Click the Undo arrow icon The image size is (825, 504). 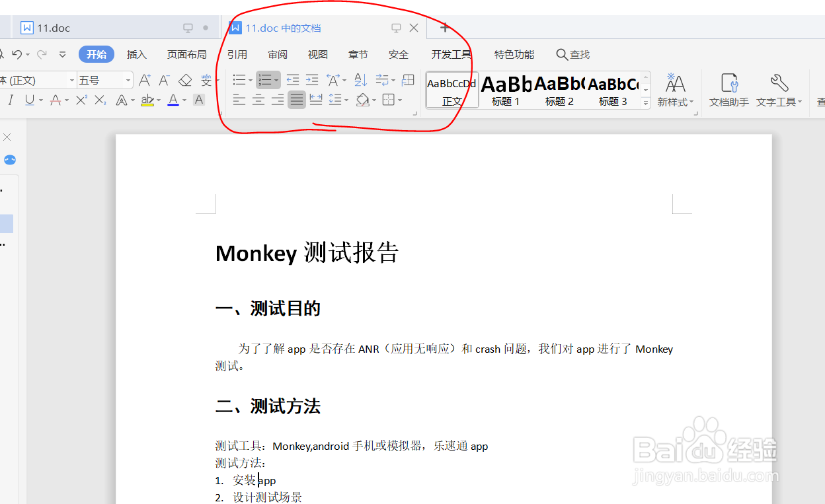(x=17, y=54)
